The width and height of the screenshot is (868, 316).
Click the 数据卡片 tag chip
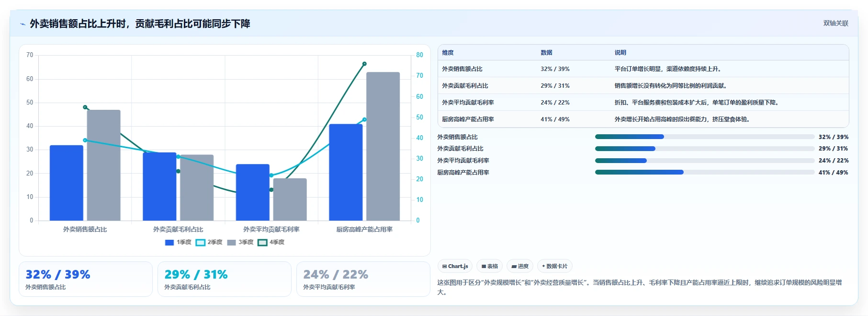pos(555,266)
